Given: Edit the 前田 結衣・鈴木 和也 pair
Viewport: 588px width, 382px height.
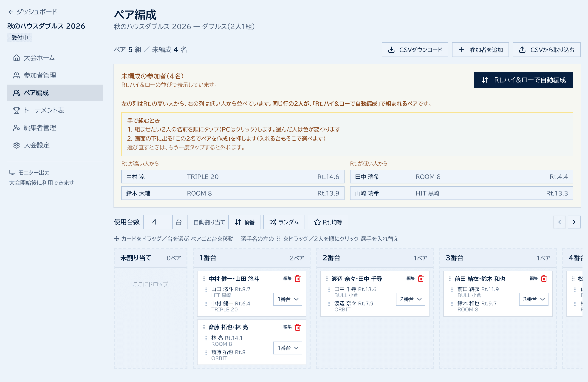Looking at the screenshot, I should point(533,278).
